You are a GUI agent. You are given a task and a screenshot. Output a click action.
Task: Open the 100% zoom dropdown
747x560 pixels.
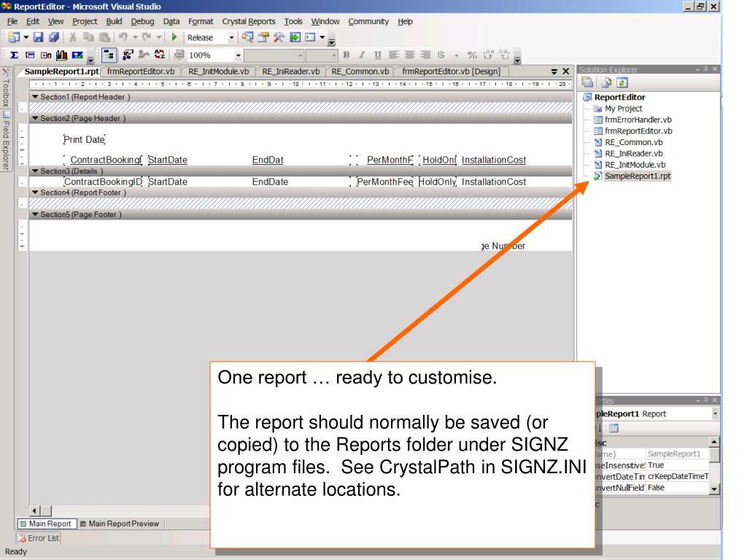(239, 55)
